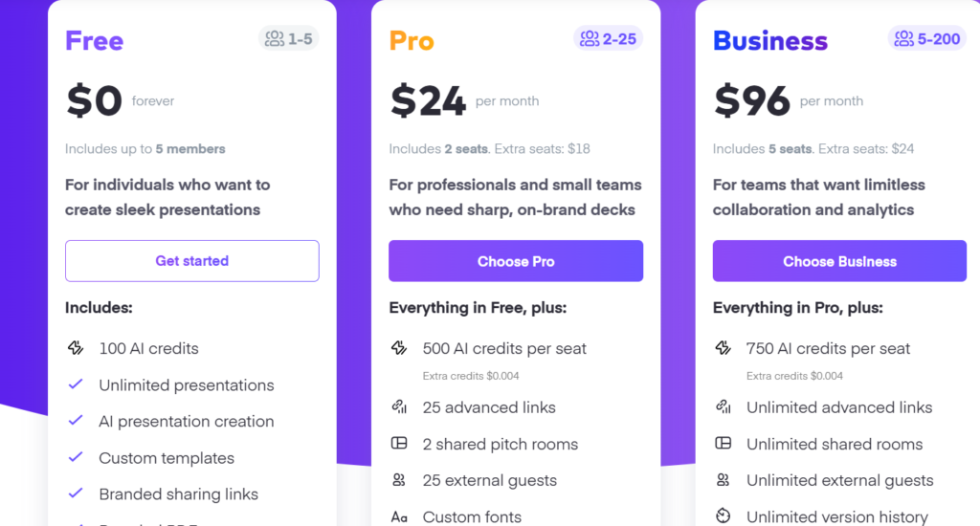Click the Unlimited shared rooms icon
Viewport: 980px width, 526px height.
(724, 444)
